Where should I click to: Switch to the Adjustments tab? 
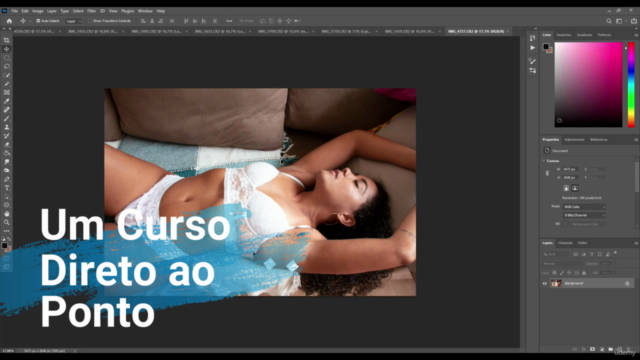tap(574, 140)
